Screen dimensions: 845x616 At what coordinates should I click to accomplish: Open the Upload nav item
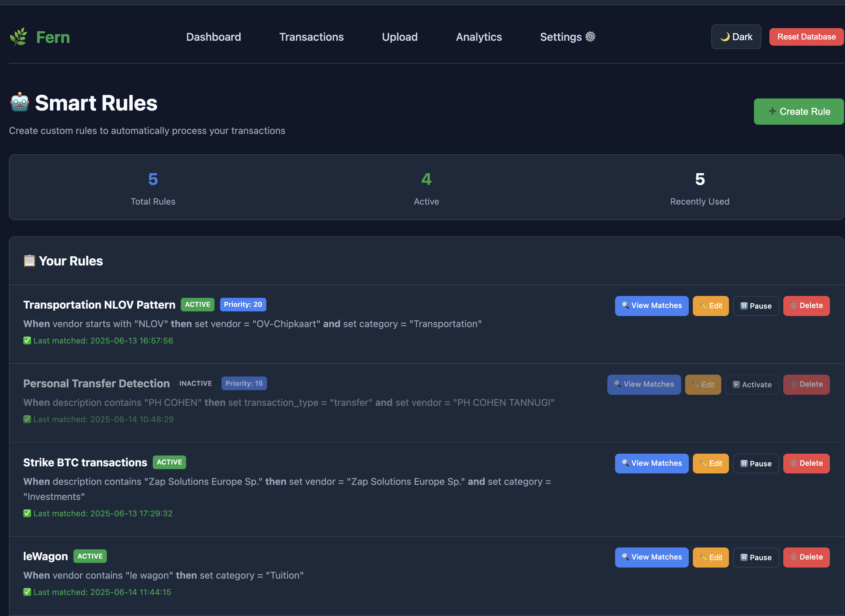click(400, 37)
